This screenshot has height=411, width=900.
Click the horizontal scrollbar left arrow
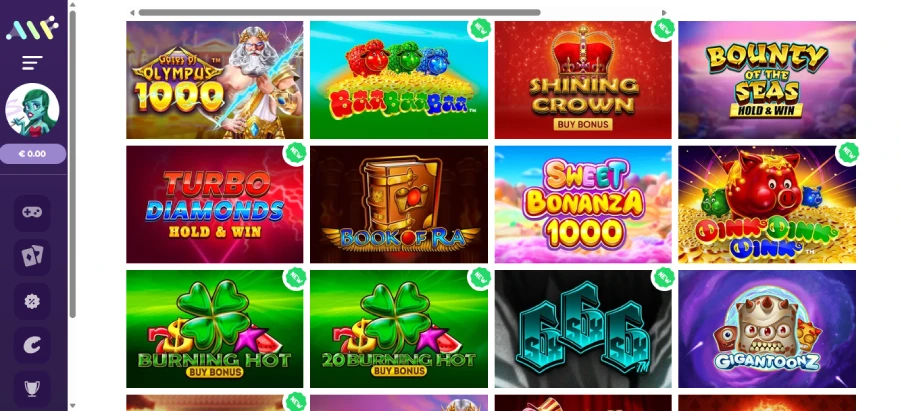tap(132, 13)
